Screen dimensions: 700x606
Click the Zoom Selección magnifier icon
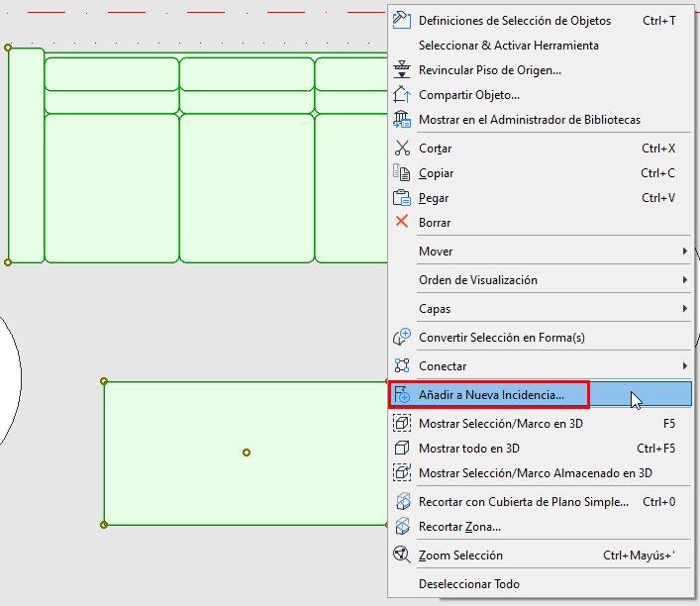[402, 555]
